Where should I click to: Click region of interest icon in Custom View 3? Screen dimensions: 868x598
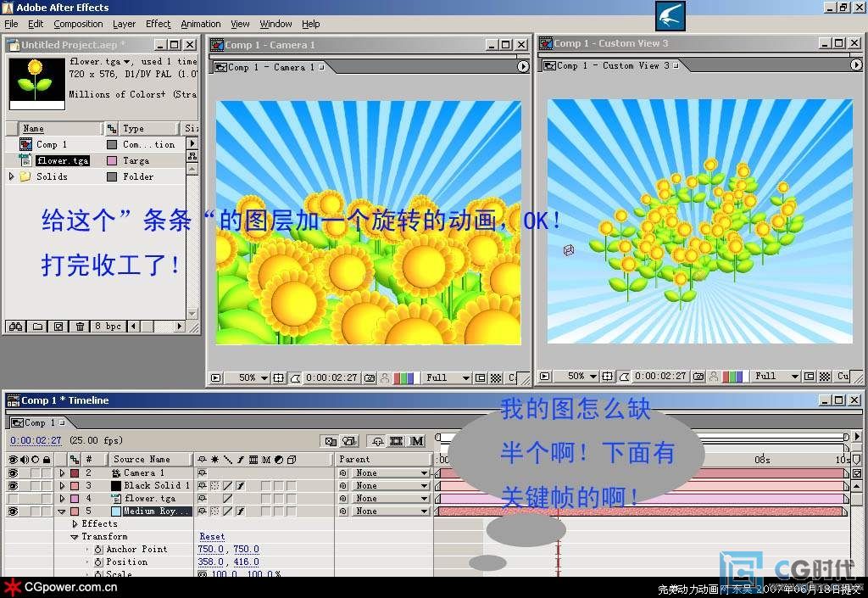tap(810, 377)
